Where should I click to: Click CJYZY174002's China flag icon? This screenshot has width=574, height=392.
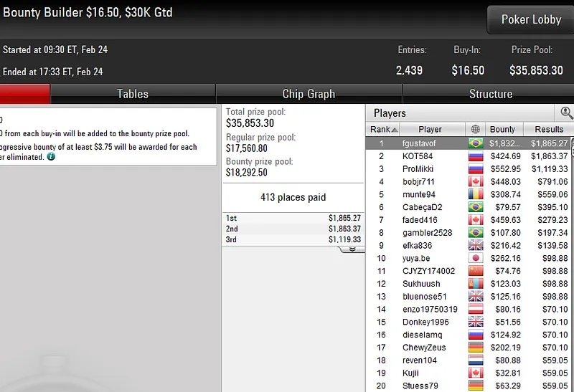[x=476, y=271]
